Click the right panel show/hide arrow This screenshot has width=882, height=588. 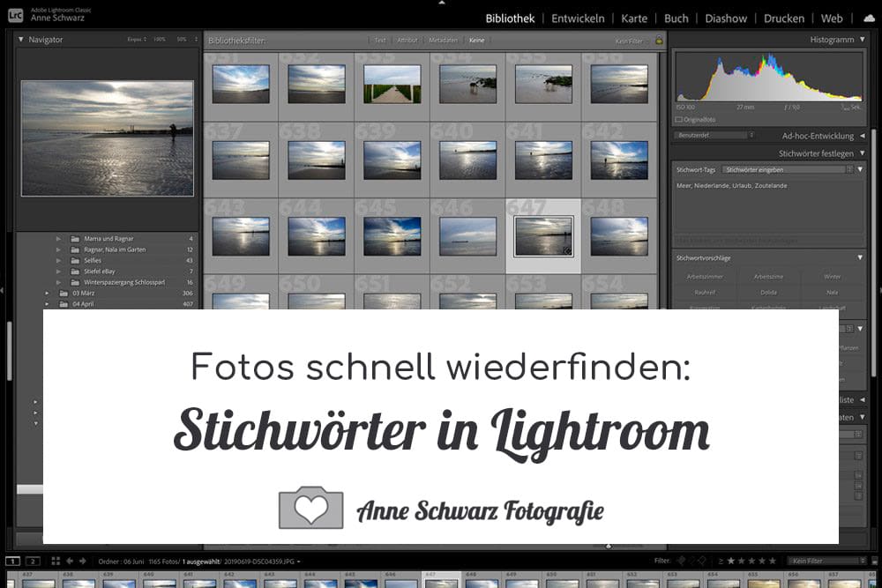pos(877,291)
